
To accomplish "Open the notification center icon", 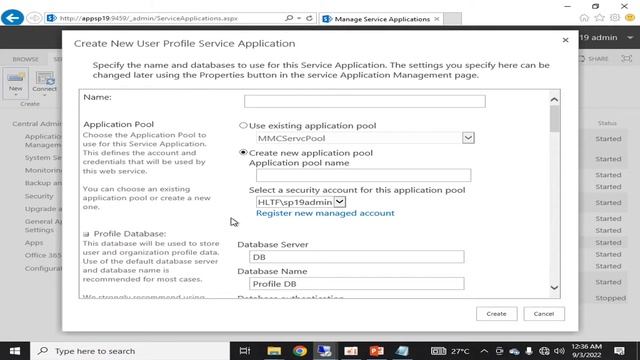I will click(619, 351).
